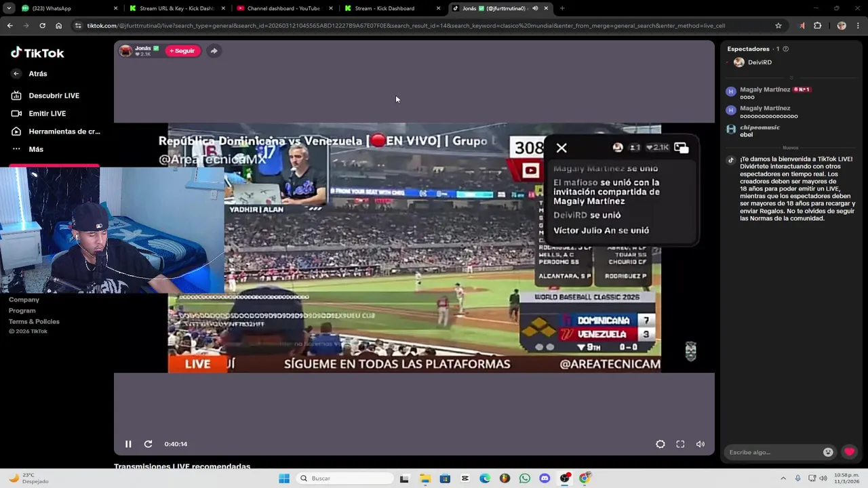Open the weather widget 23°C Despejado

point(28,479)
